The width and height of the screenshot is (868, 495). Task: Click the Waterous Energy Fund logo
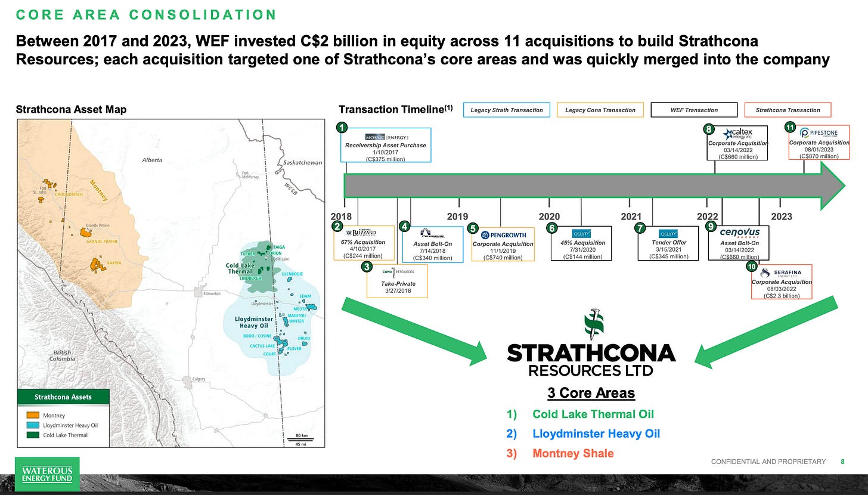[x=46, y=475]
